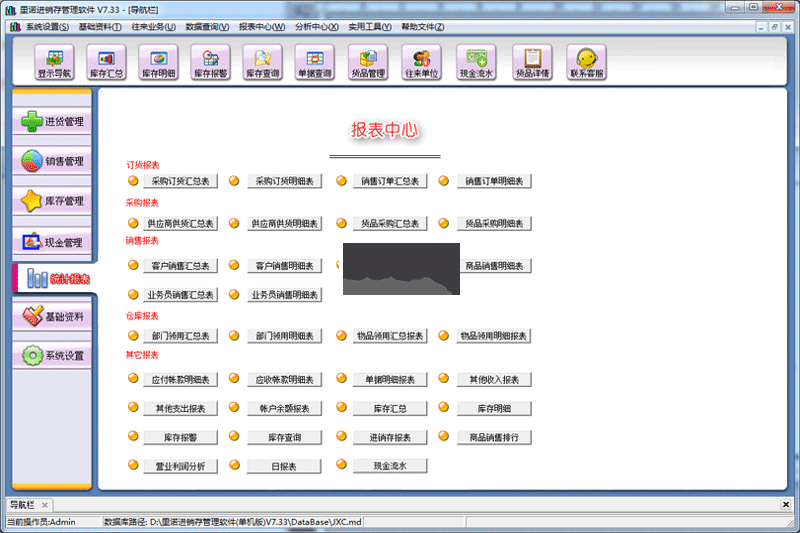The width and height of the screenshot is (800, 533).
Task: Open the 其他收入报表 report
Action: click(494, 379)
